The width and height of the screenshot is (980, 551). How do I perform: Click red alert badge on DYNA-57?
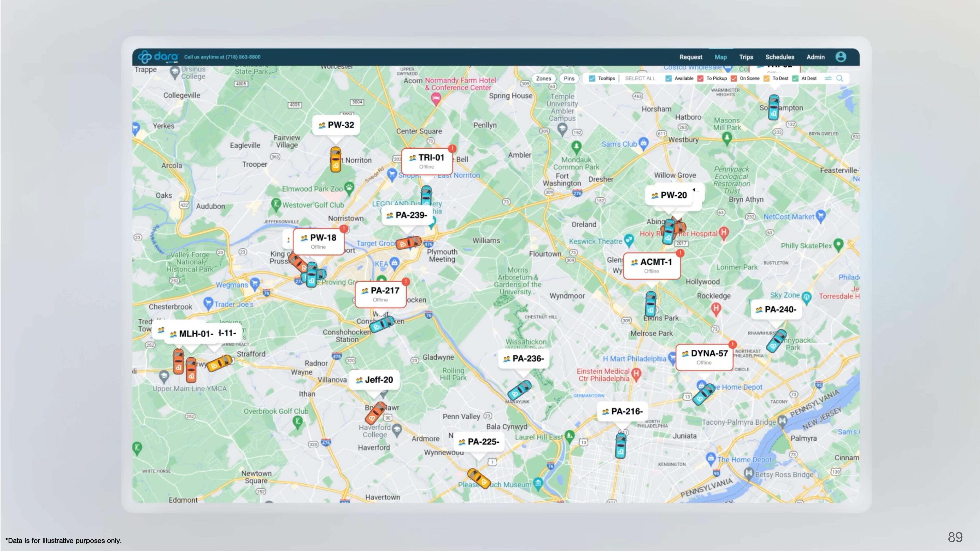(732, 345)
